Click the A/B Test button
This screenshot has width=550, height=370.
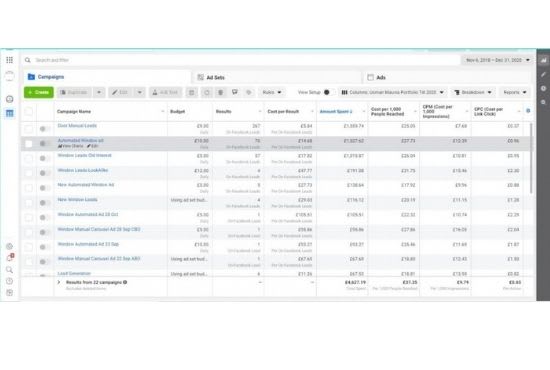pos(166,92)
